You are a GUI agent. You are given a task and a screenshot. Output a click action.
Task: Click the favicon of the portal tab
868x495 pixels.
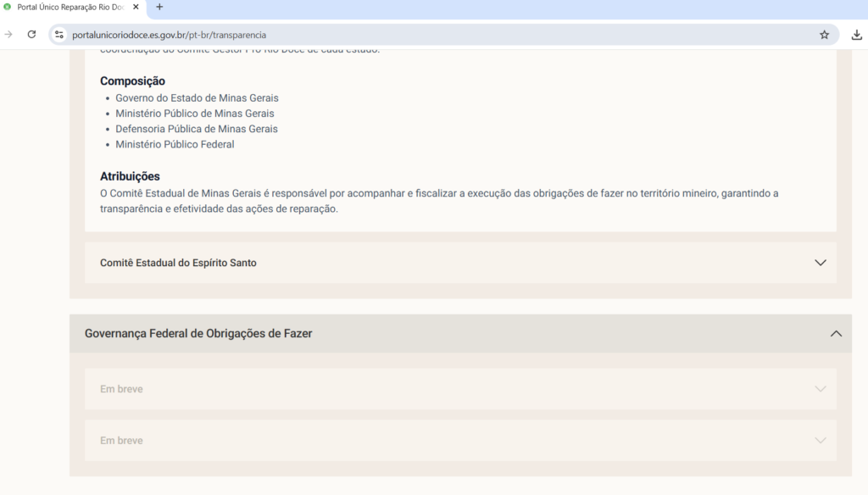8,7
